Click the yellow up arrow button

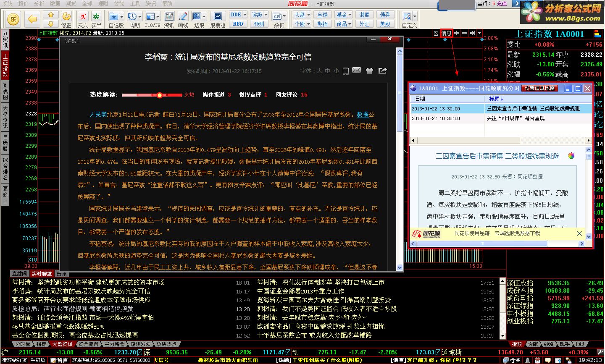[51, 15]
